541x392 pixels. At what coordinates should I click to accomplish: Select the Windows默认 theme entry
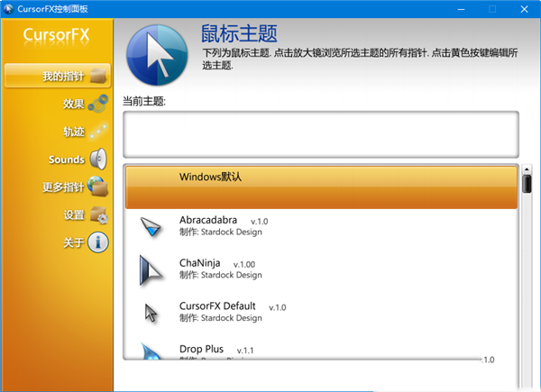tap(321, 187)
